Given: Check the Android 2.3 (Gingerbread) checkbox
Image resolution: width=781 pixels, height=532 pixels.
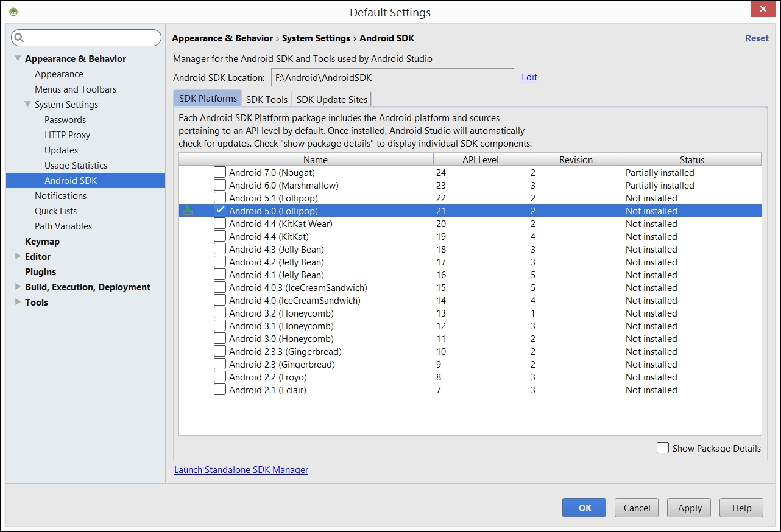Looking at the screenshot, I should (220, 364).
